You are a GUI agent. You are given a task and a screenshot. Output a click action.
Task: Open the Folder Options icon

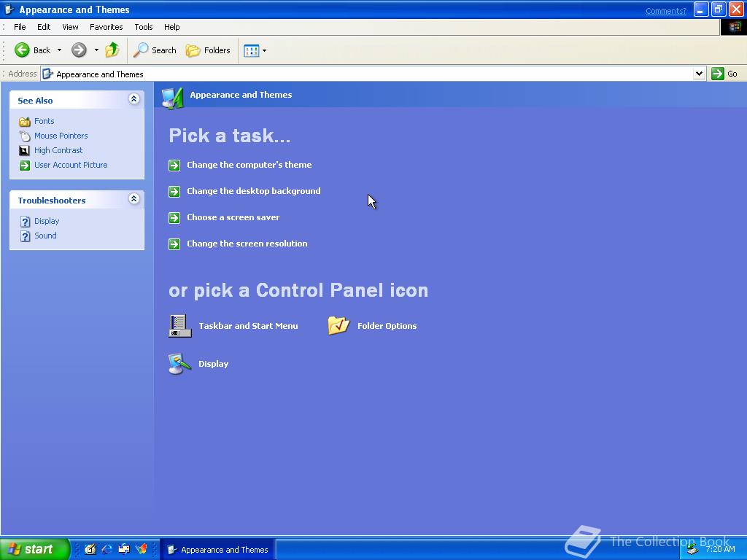(387, 326)
